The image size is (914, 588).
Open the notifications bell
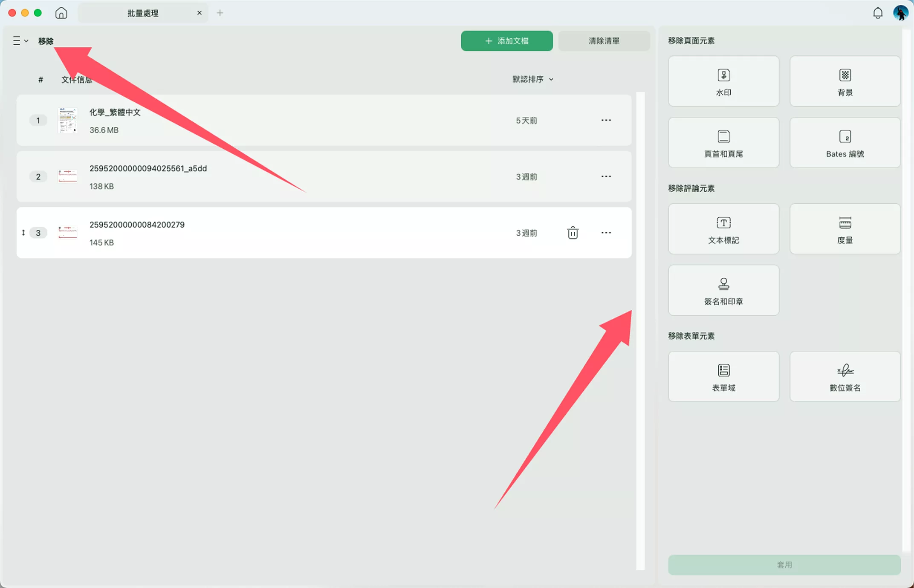click(x=878, y=13)
